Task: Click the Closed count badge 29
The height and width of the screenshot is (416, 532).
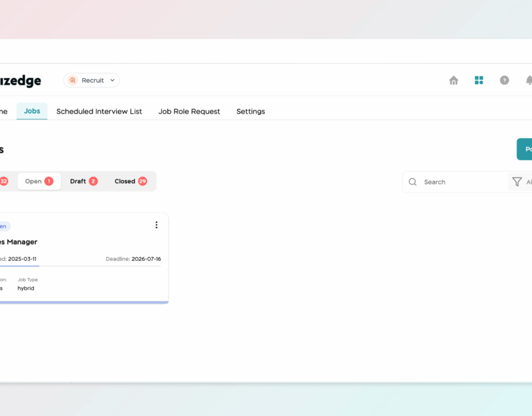Action: click(x=142, y=181)
